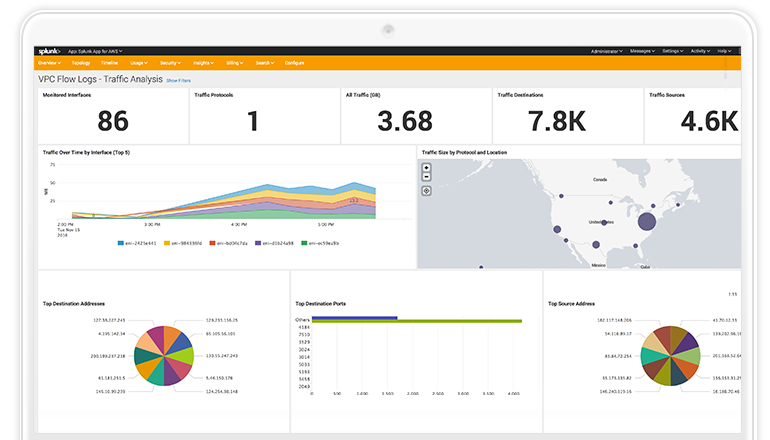Click destination address 200.199.237.218 label
The image size is (770, 440).
point(108,356)
